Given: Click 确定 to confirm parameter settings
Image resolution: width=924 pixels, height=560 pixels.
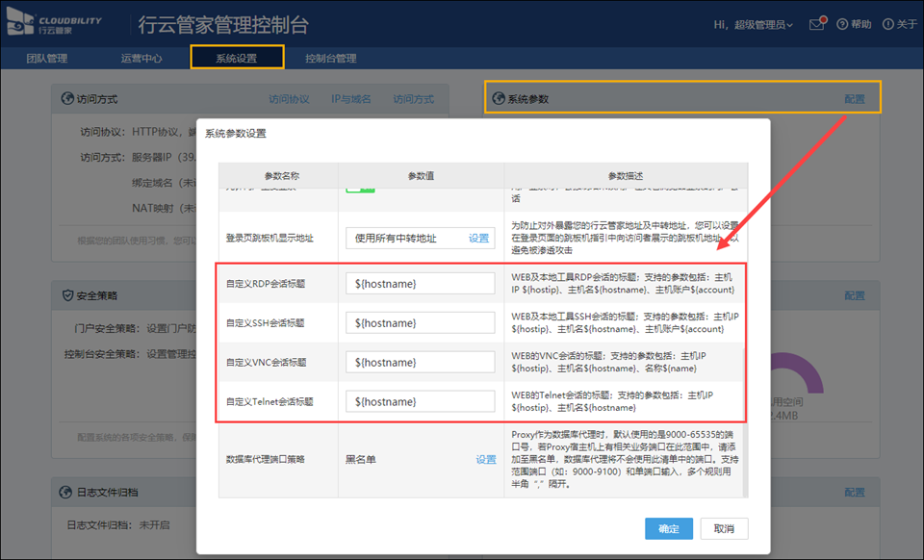Looking at the screenshot, I should [x=668, y=529].
